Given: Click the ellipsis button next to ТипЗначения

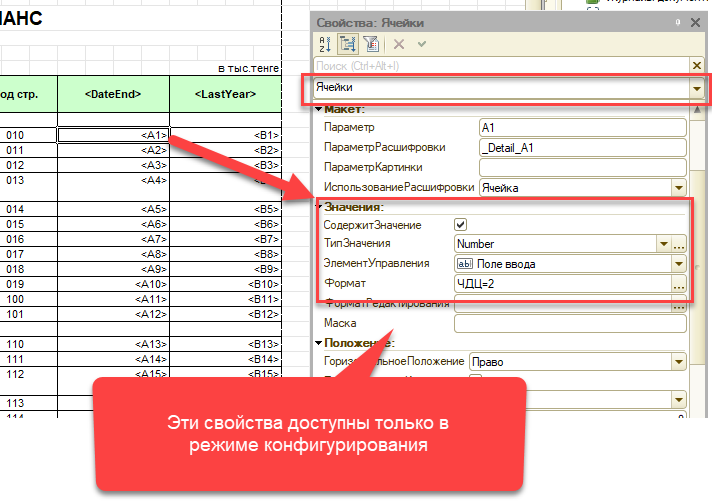Looking at the screenshot, I should pos(678,244).
